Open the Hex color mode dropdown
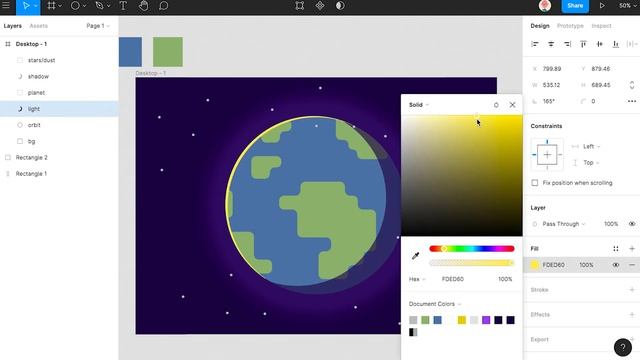Screen dimensions: 640x360 [x=417, y=279]
